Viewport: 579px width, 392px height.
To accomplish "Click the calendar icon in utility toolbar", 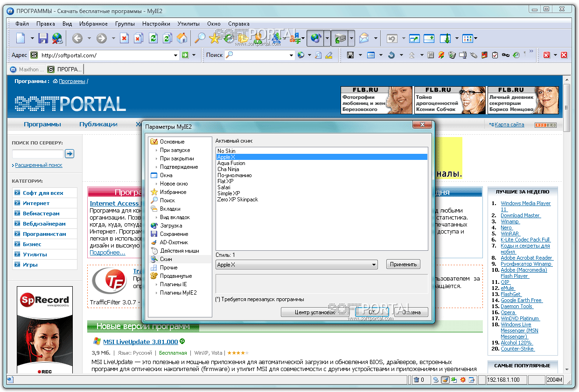I will point(371,55).
